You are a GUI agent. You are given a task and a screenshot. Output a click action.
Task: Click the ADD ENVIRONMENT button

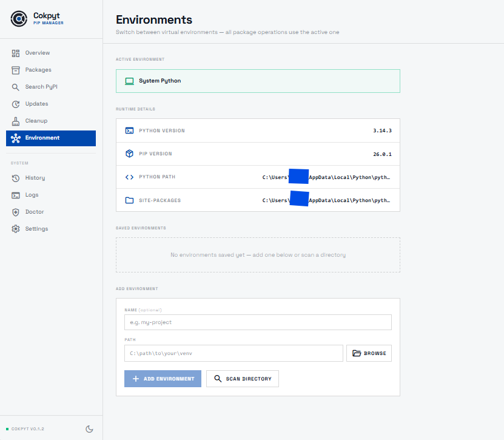[x=163, y=378]
